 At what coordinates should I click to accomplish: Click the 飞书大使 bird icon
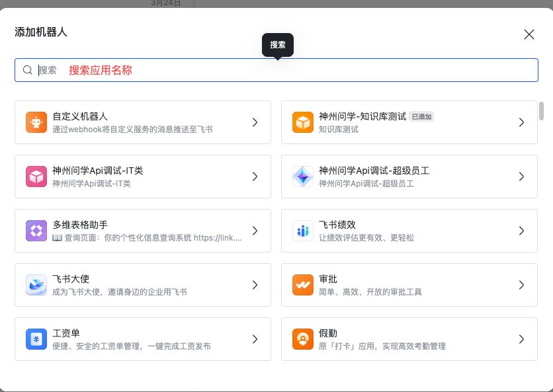coord(36,285)
